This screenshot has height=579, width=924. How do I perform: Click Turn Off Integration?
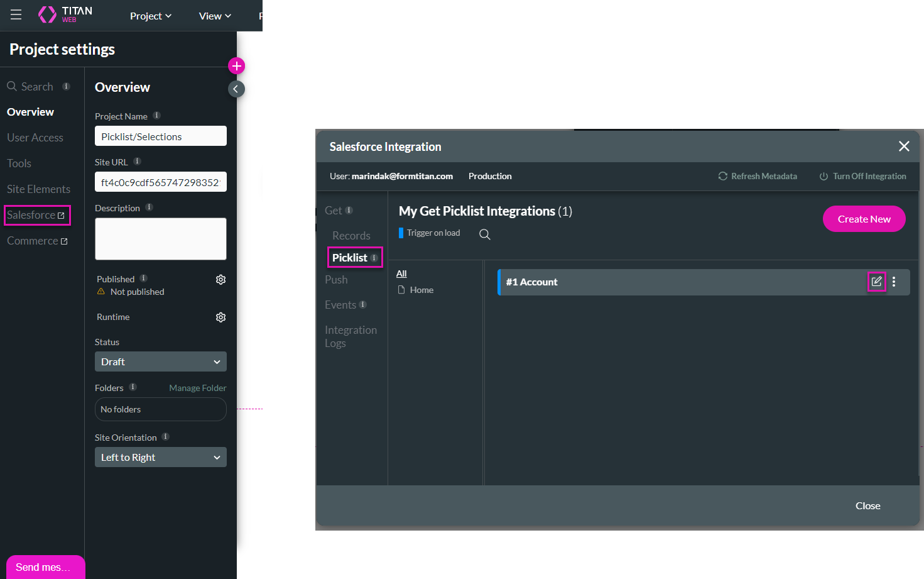(862, 177)
